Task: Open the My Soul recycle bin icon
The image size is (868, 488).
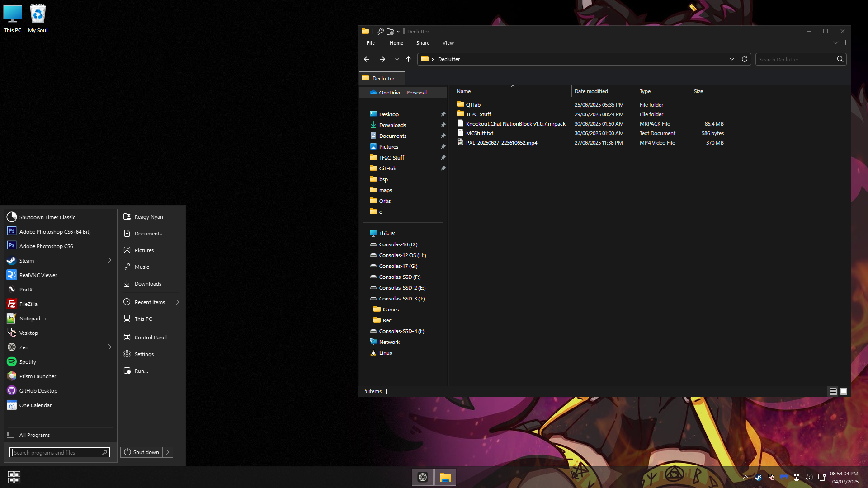Action: pyautogui.click(x=38, y=19)
